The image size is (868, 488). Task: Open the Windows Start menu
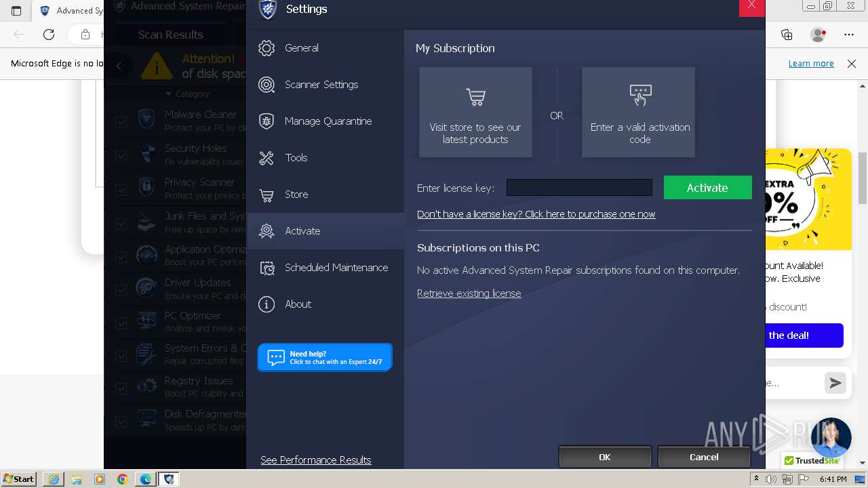pos(18,479)
